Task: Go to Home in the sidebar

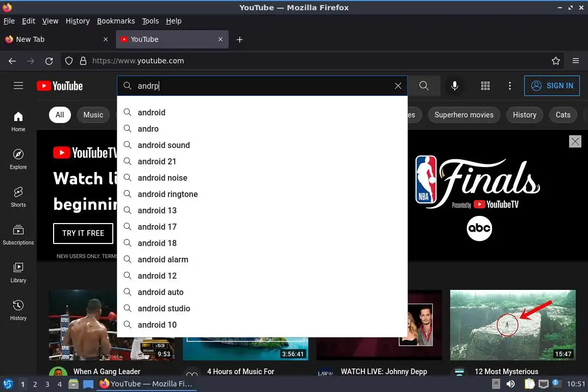Action: (18, 122)
